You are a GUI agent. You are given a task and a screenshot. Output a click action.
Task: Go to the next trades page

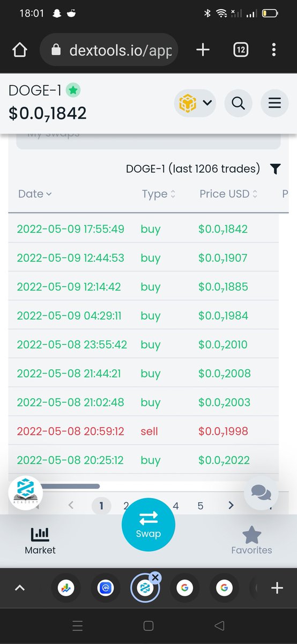pyautogui.click(x=231, y=505)
